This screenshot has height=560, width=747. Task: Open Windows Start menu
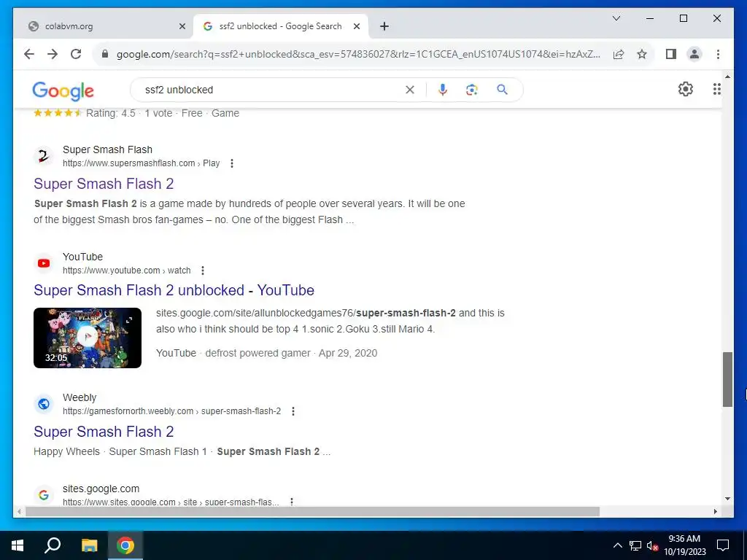point(18,545)
